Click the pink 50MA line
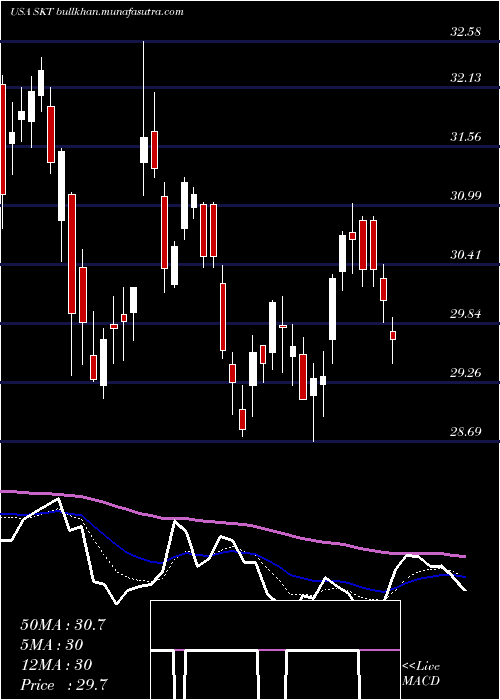 tap(232, 523)
